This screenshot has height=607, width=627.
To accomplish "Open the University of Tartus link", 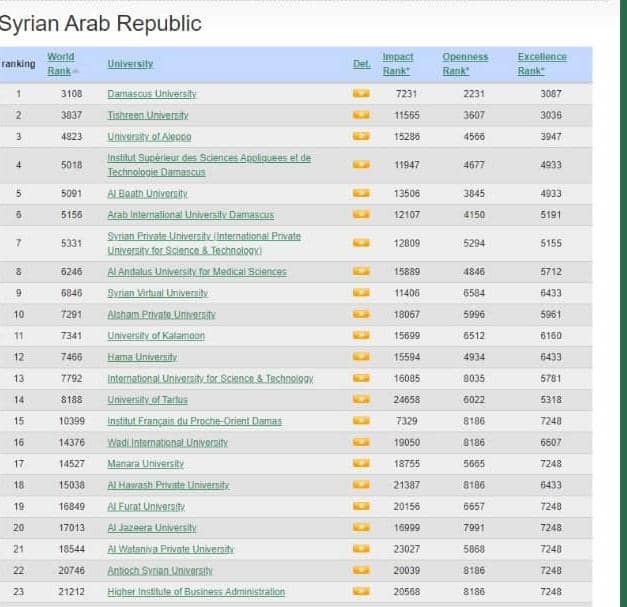I will point(147,400).
